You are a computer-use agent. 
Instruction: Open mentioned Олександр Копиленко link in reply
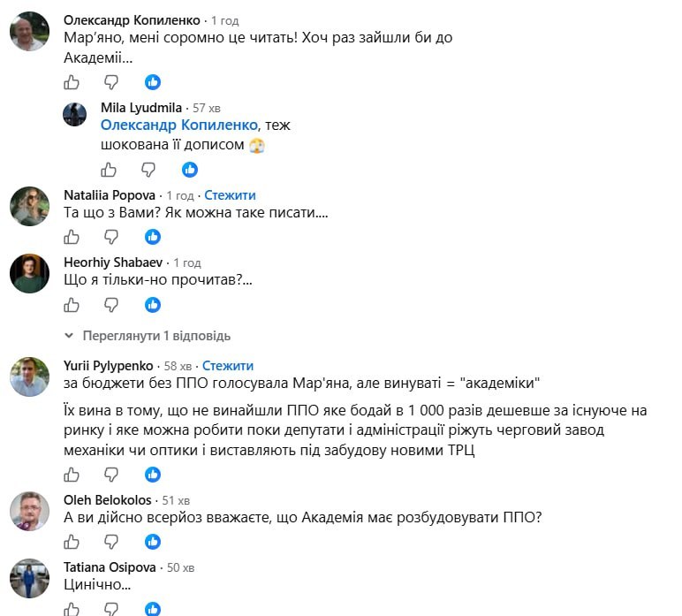tap(179, 125)
